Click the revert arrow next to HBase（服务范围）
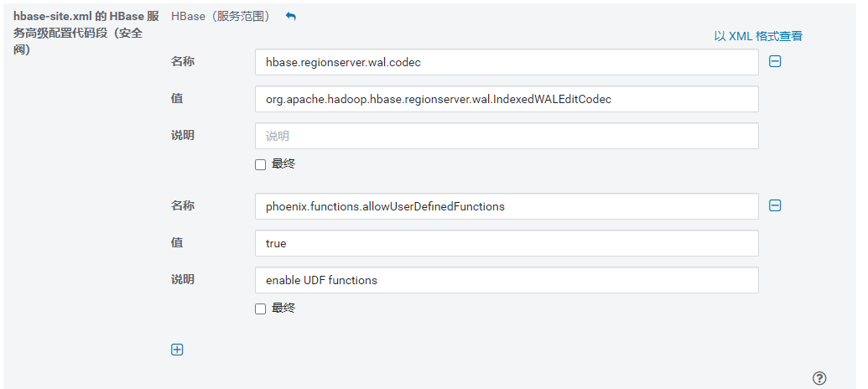The image size is (868, 389). (291, 17)
